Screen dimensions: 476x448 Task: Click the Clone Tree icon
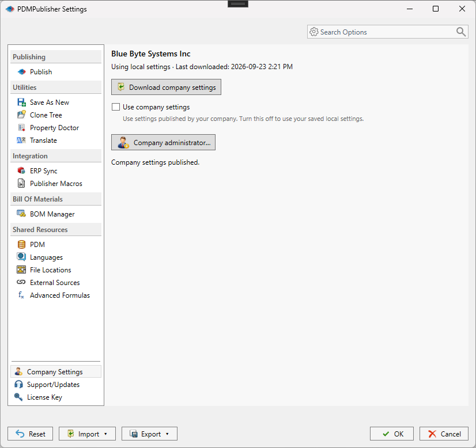(x=21, y=115)
